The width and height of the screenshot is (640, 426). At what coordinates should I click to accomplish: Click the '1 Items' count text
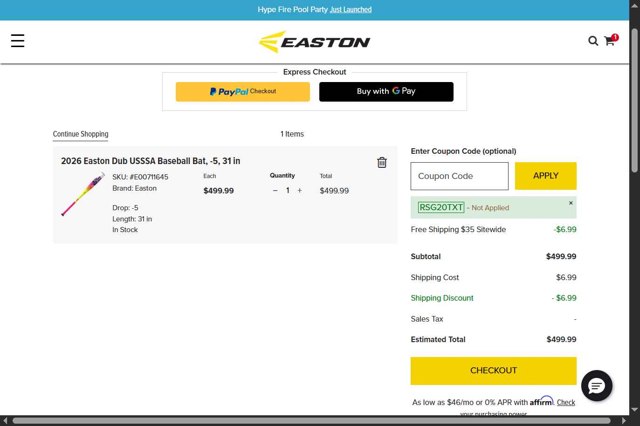[x=292, y=134]
